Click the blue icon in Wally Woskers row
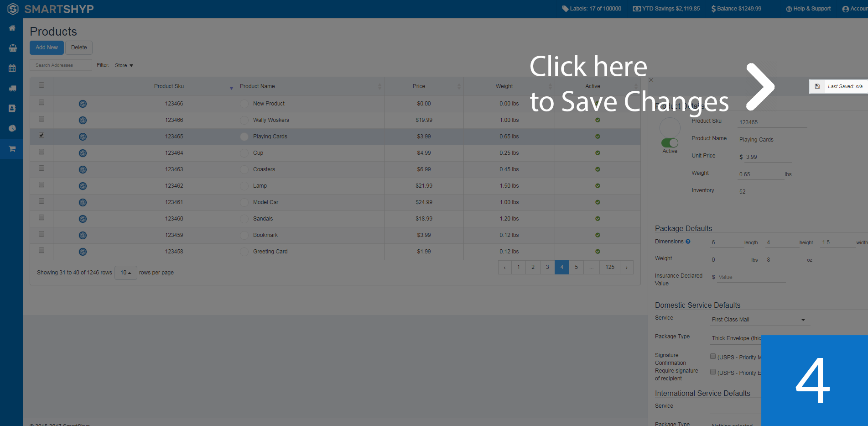Screen dimensions: 868x426 click(x=83, y=120)
